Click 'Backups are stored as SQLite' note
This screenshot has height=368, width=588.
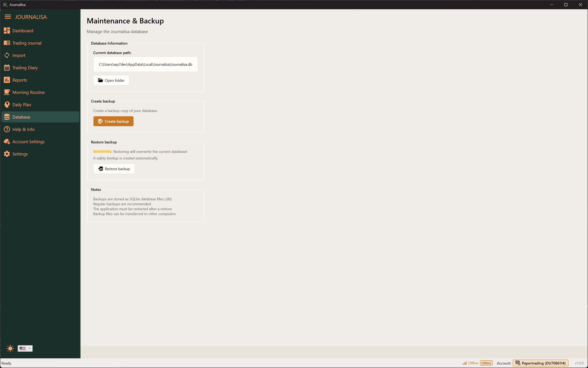pyautogui.click(x=132, y=199)
